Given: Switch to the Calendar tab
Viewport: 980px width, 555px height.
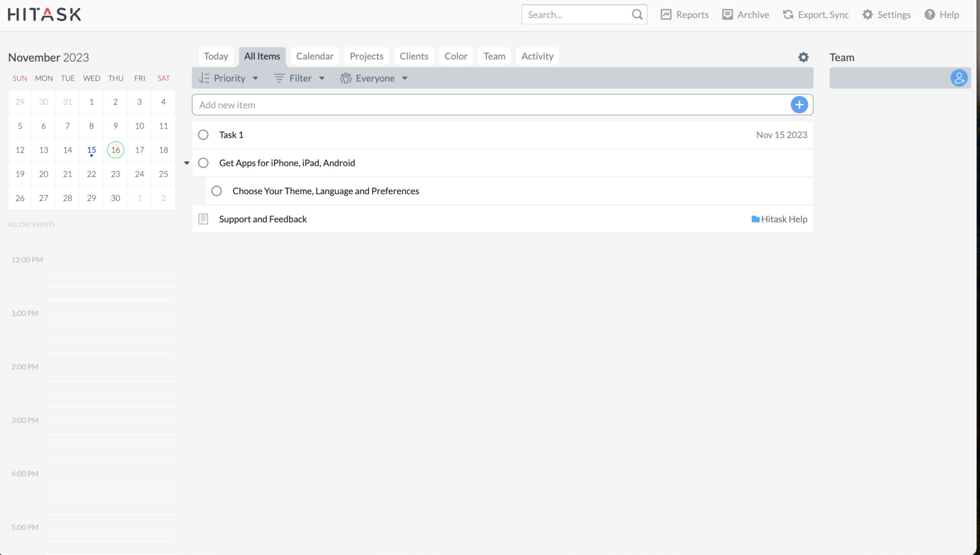Looking at the screenshot, I should [314, 56].
